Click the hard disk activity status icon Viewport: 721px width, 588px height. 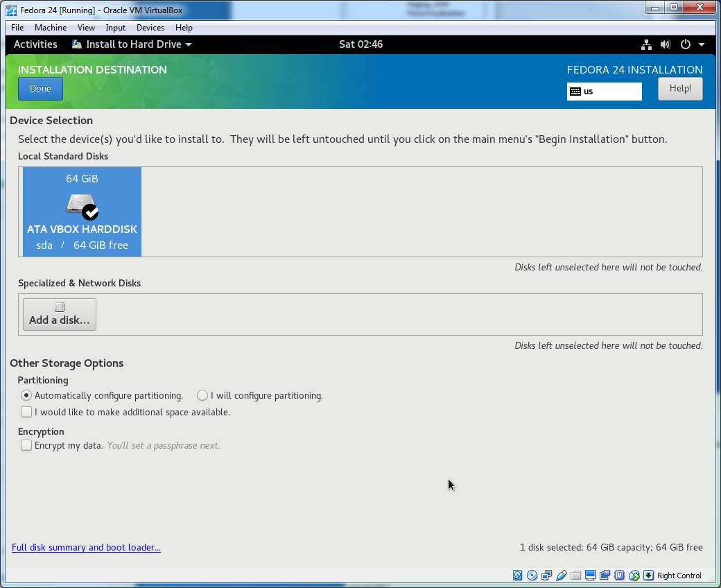[x=517, y=575]
